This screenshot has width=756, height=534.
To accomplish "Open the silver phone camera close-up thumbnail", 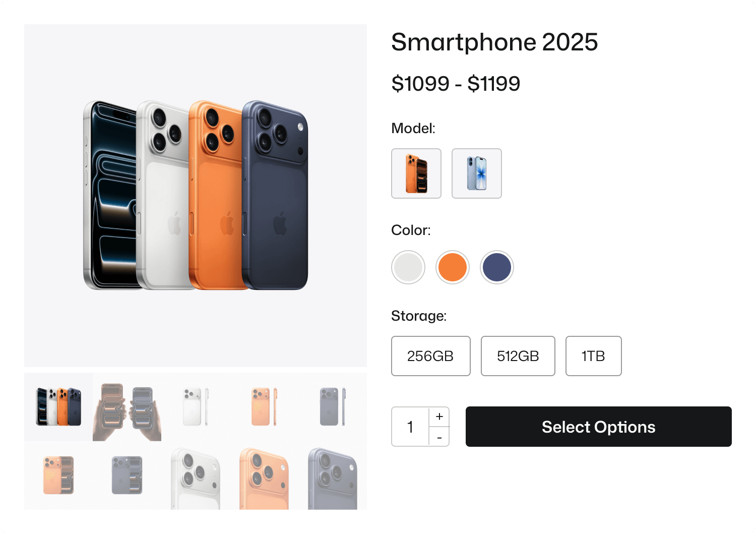I will 195,474.
